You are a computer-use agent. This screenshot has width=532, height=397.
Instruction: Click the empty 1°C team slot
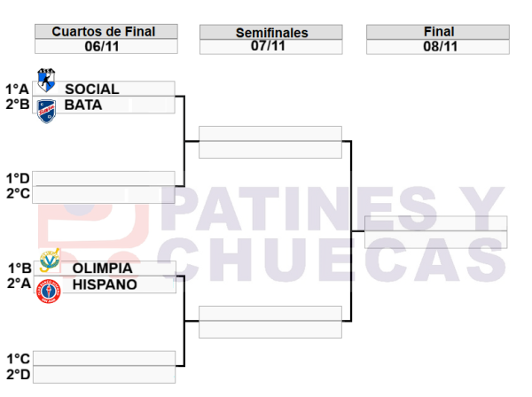point(103,358)
